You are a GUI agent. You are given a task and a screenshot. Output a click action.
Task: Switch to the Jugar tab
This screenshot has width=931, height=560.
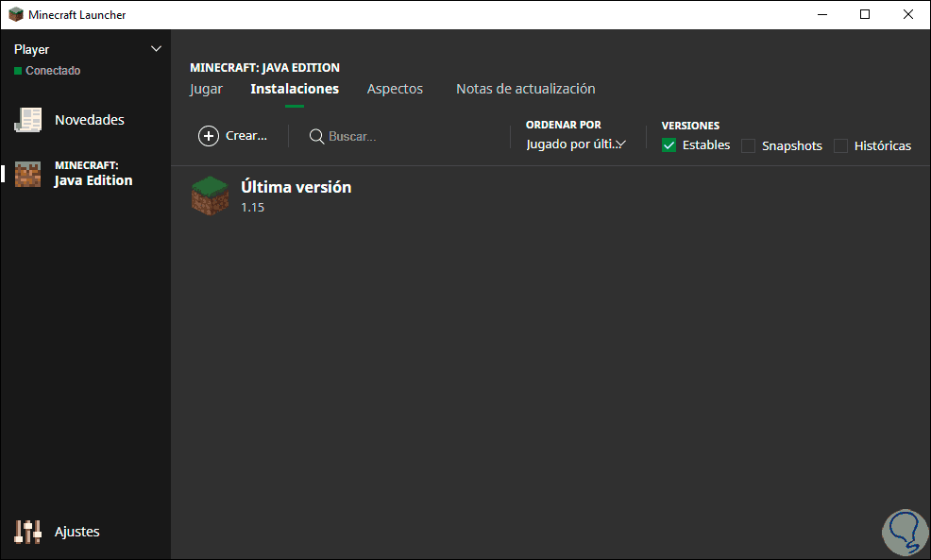tap(206, 89)
